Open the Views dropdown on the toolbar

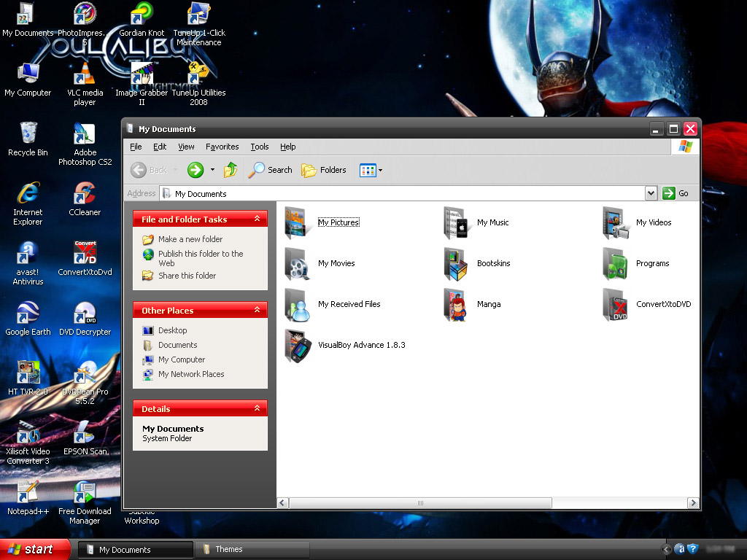[371, 170]
